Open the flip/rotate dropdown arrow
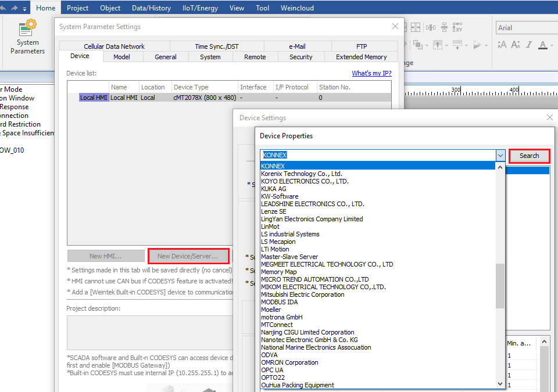The height and width of the screenshot is (392, 558). [486, 45]
